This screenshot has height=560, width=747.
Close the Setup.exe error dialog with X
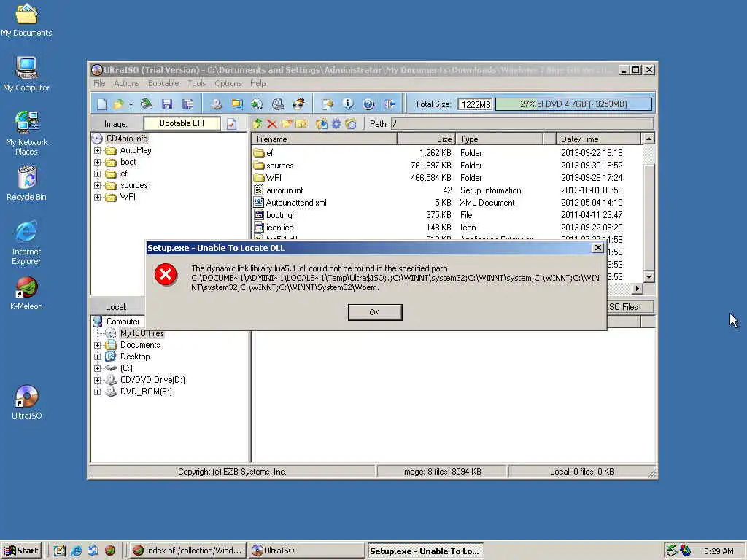click(598, 248)
